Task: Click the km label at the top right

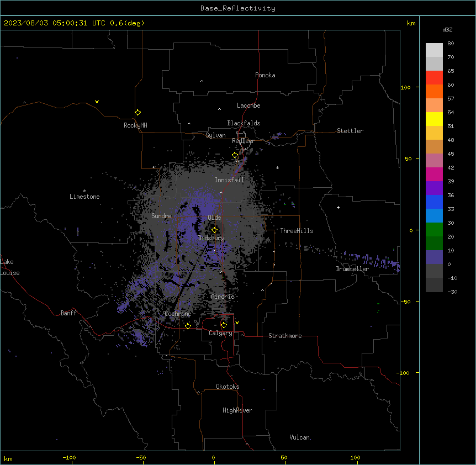Action: click(411, 23)
